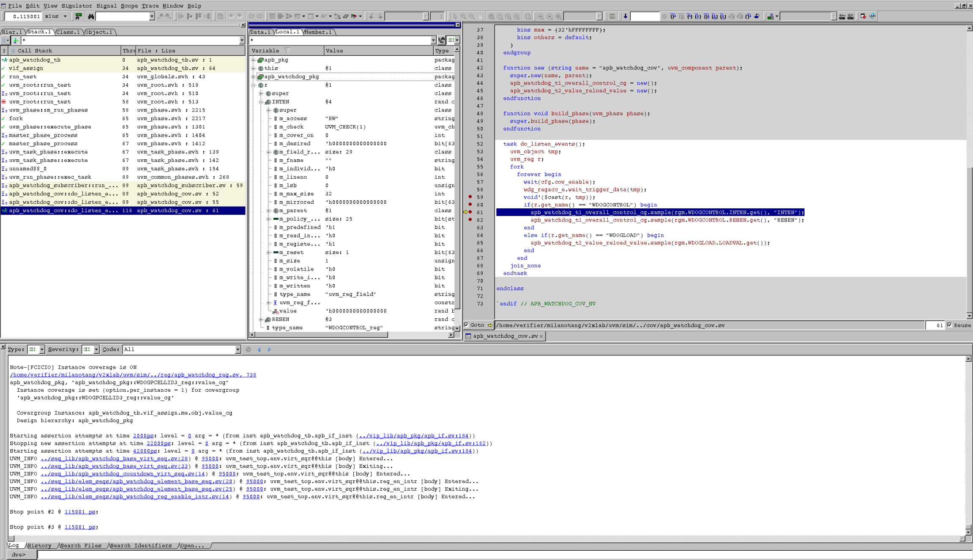
Task: Expand the RESEN tree node
Action: pyautogui.click(x=261, y=320)
